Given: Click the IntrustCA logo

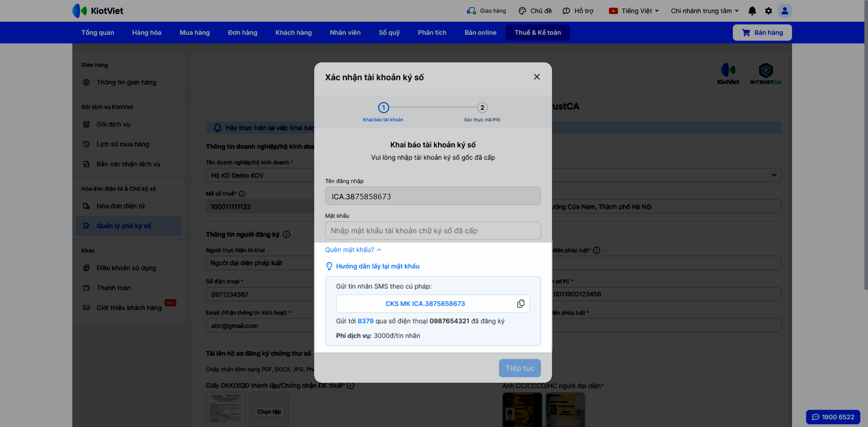Looking at the screenshot, I should click(x=765, y=74).
